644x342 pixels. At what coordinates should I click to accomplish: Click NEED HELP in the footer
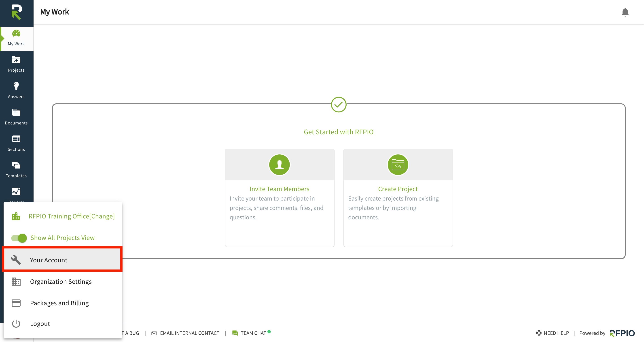pyautogui.click(x=556, y=333)
